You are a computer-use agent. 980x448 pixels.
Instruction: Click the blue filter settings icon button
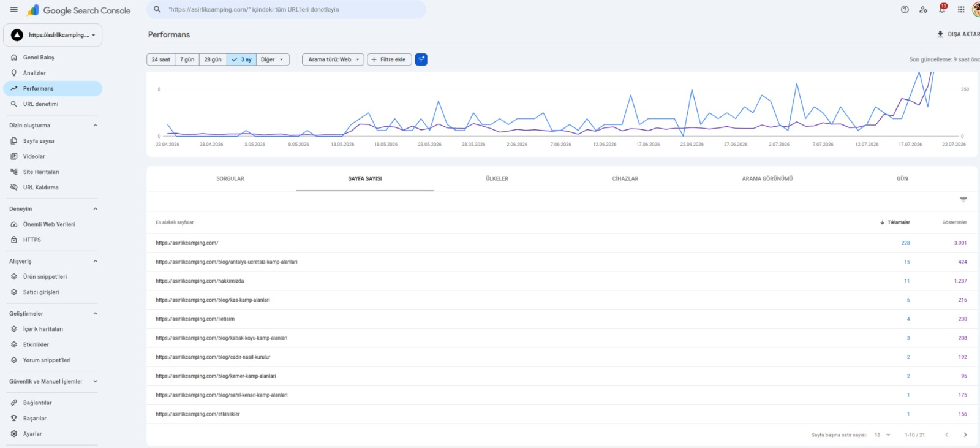pos(421,59)
